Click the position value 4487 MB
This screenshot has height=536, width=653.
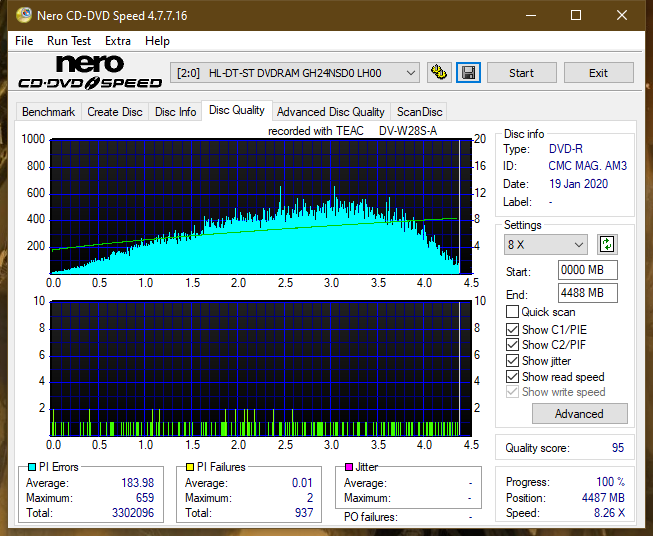coord(603,498)
